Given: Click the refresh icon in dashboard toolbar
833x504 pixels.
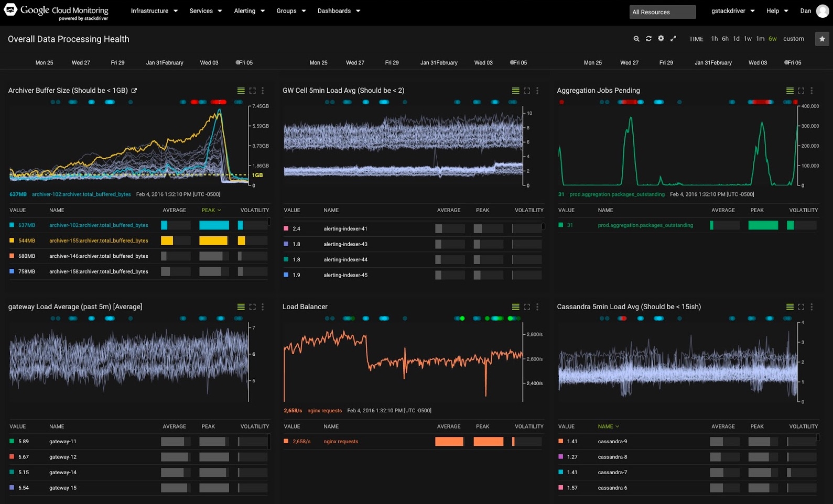Looking at the screenshot, I should tap(648, 39).
